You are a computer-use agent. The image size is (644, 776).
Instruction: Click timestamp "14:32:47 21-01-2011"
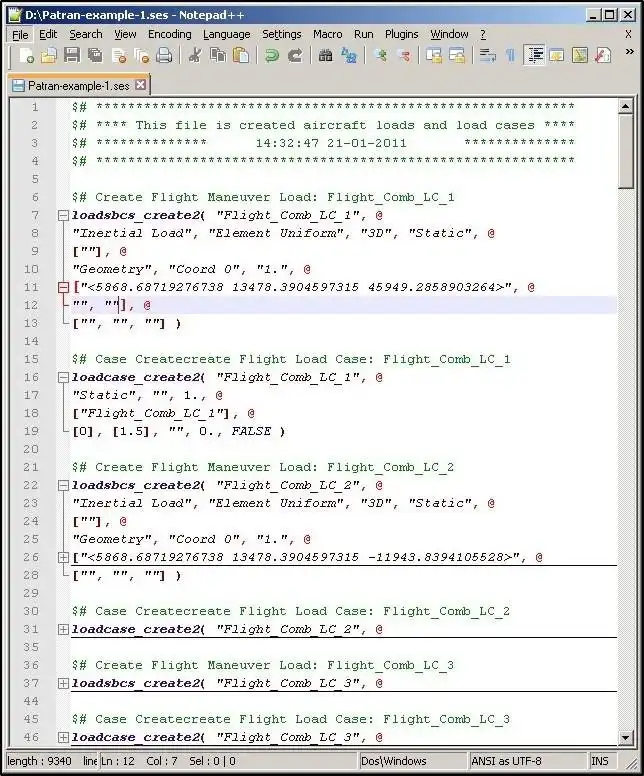(x=331, y=143)
